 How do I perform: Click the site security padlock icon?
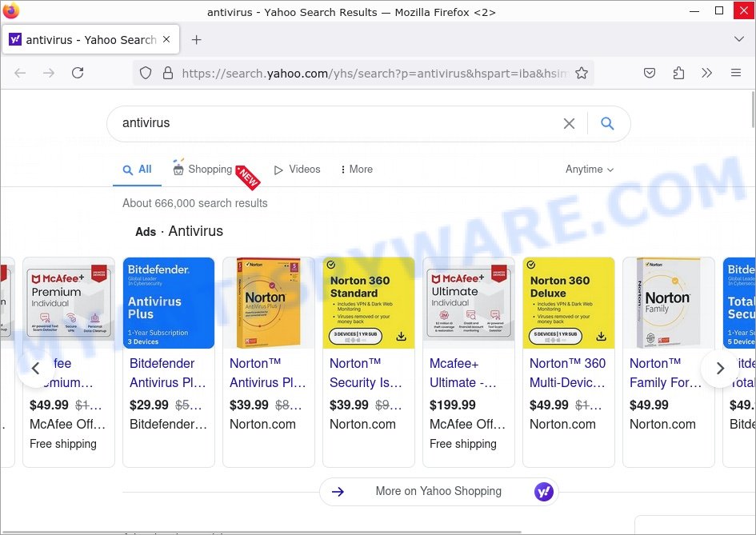tap(168, 73)
